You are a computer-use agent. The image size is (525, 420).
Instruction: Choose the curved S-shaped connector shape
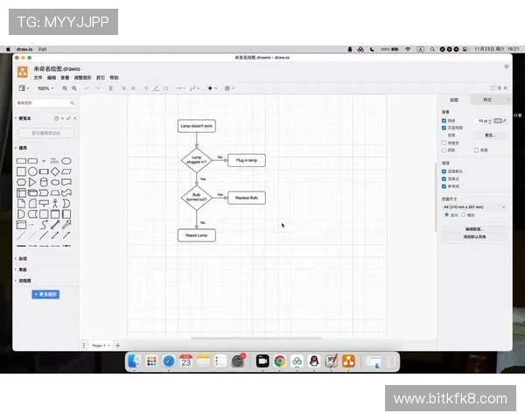click(x=44, y=225)
